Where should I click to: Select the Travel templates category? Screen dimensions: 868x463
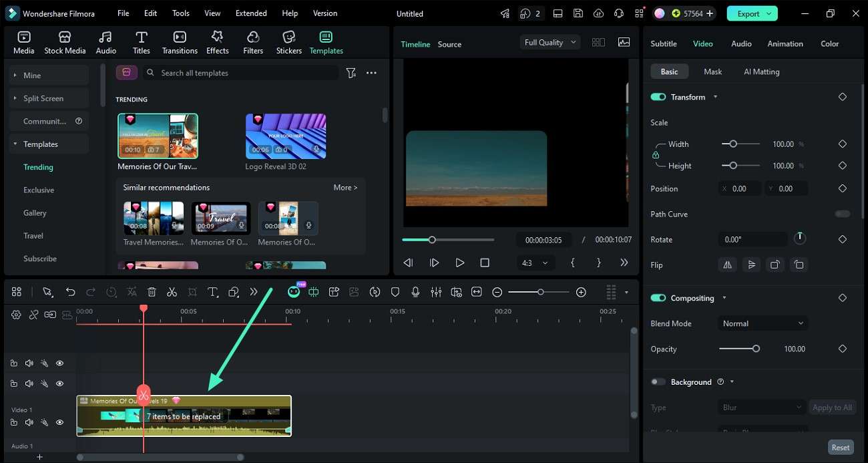click(33, 236)
